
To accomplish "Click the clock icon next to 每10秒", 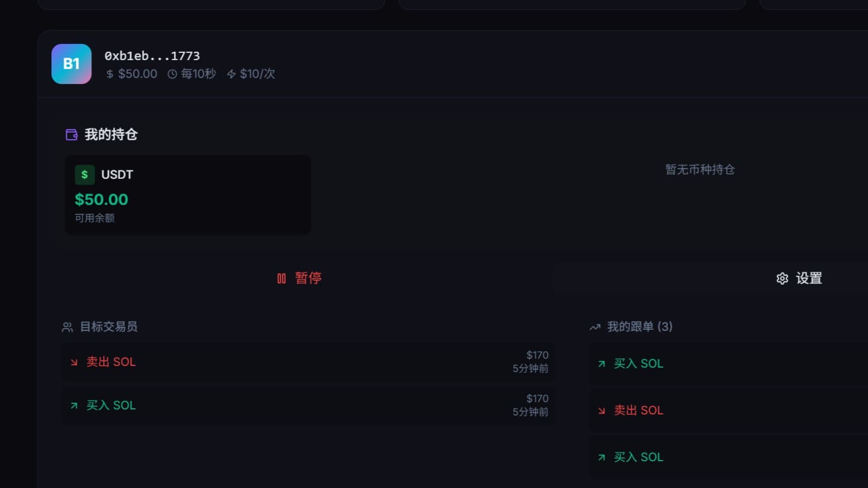I will coord(173,74).
